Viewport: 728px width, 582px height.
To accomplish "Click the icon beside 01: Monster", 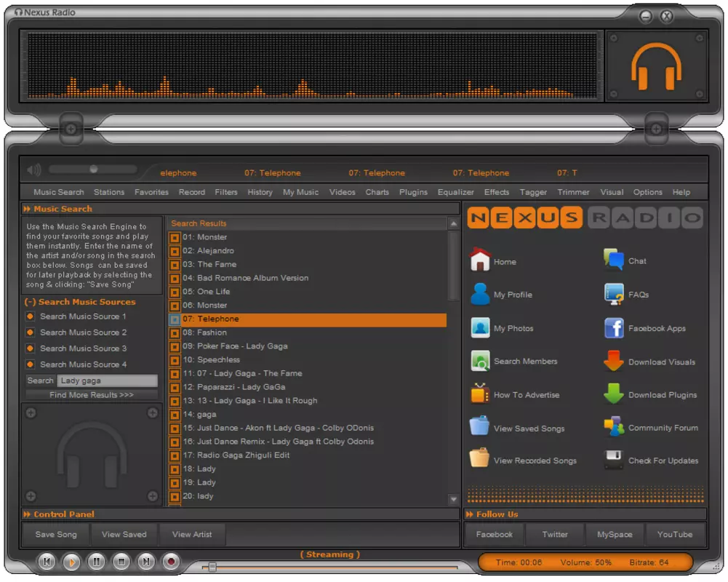I will point(175,238).
